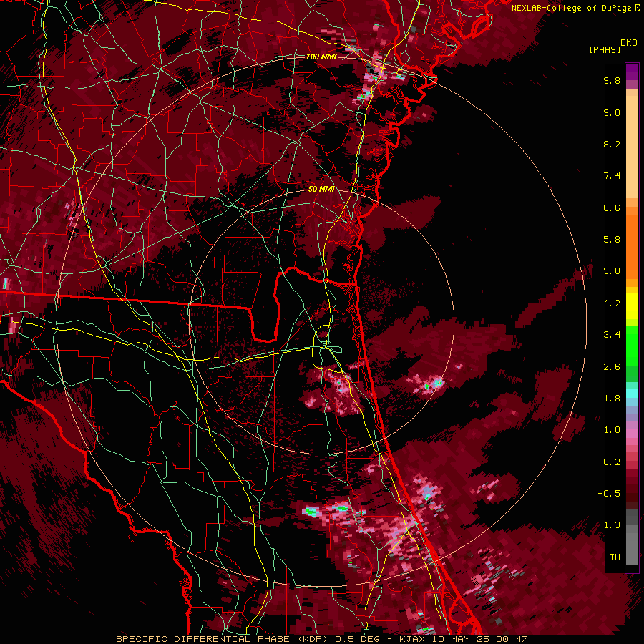
Task: Click the "50 NMI" range ring label
Action: click(x=321, y=190)
